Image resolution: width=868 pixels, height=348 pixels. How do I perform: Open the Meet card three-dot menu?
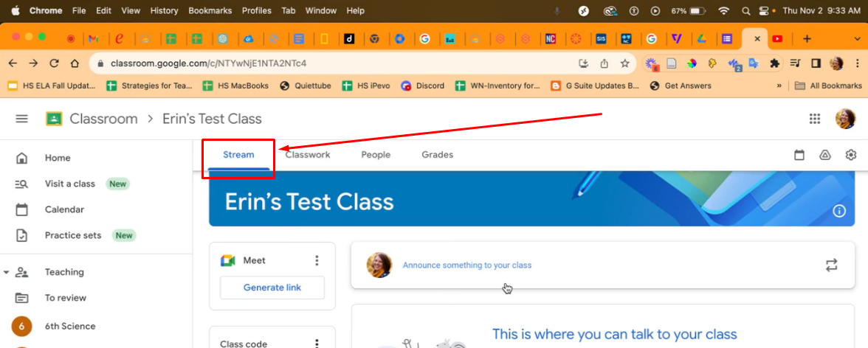[317, 260]
